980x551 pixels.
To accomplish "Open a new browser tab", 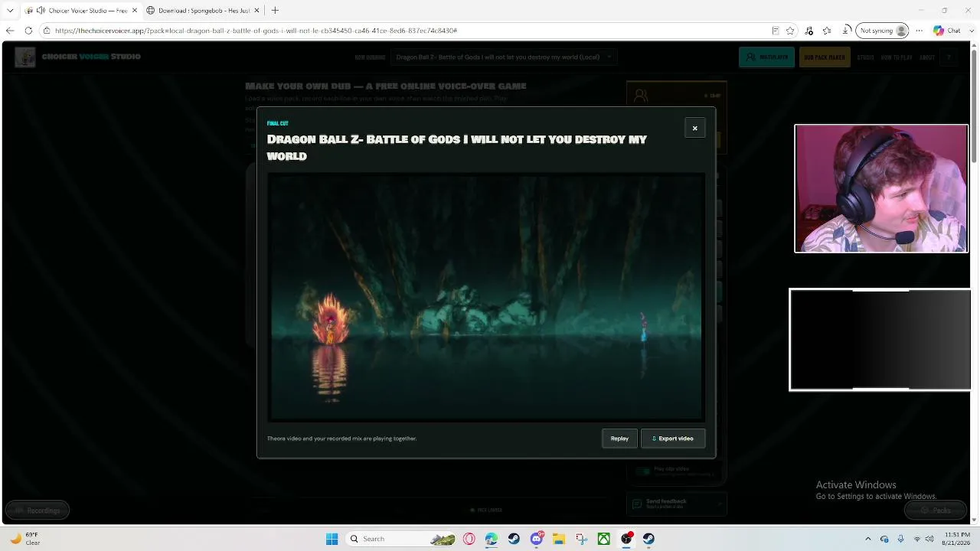I will point(275,11).
